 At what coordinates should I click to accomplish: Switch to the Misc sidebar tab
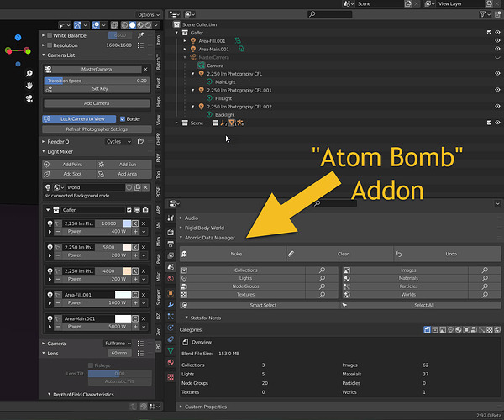158,277
